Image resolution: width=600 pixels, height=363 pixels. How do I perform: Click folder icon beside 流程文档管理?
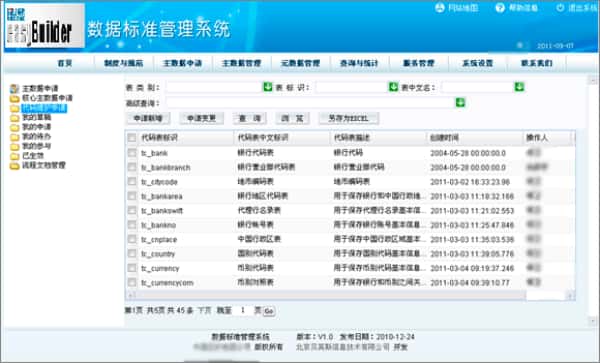[x=15, y=166]
